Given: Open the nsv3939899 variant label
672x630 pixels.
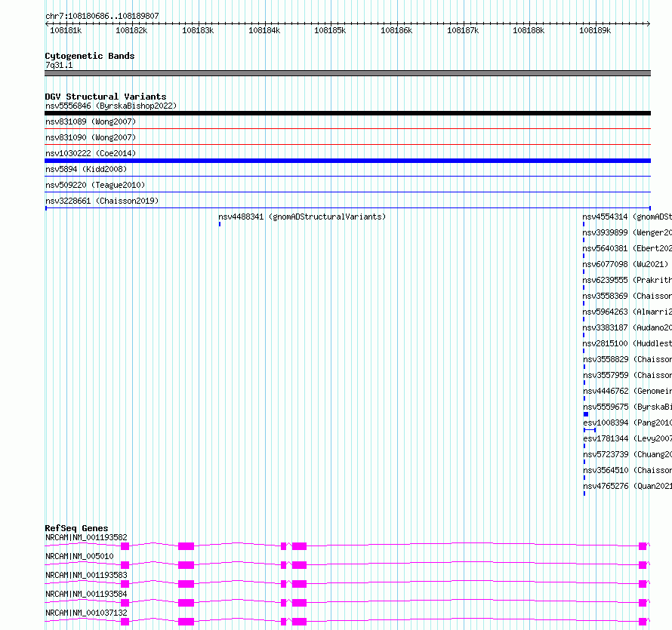Looking at the screenshot, I should click(627, 232).
